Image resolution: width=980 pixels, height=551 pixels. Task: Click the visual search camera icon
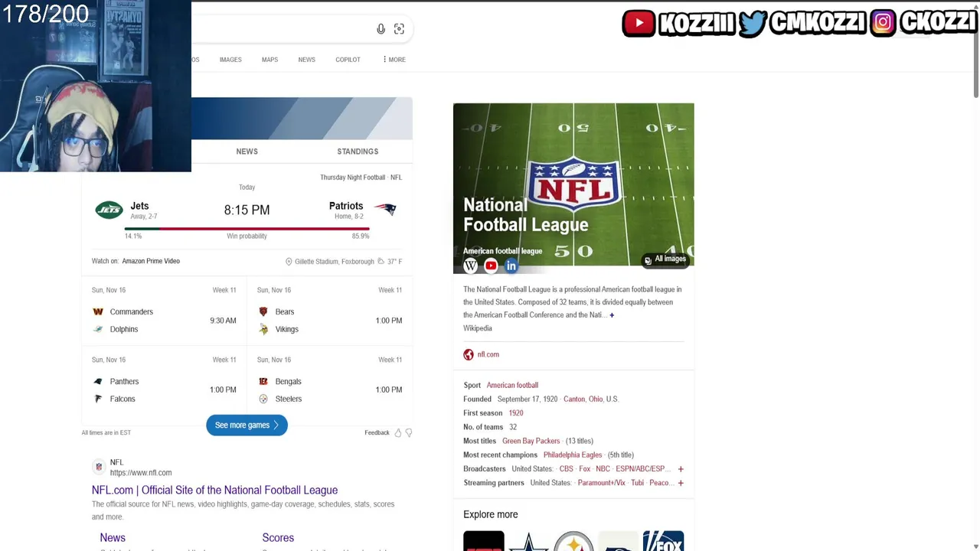pyautogui.click(x=399, y=29)
